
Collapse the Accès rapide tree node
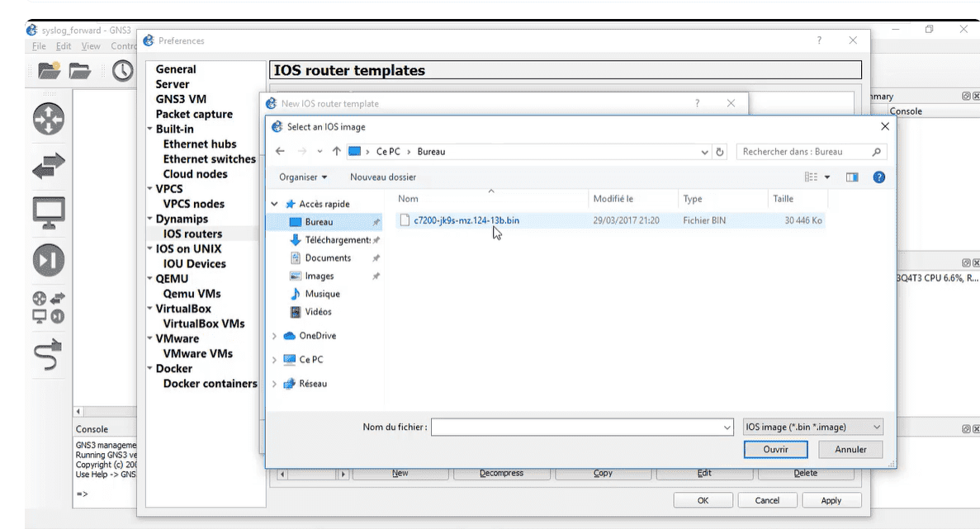[274, 204]
